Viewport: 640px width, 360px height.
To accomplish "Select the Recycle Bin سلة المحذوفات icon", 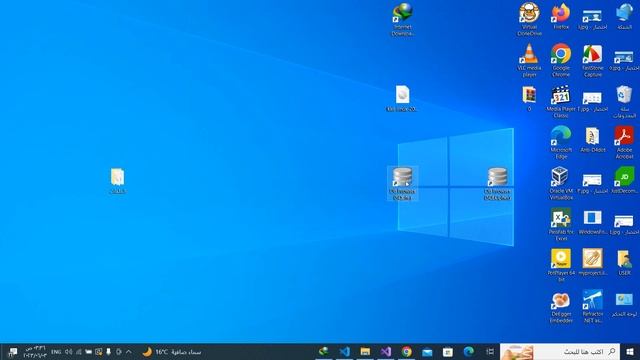I will pos(624,101).
